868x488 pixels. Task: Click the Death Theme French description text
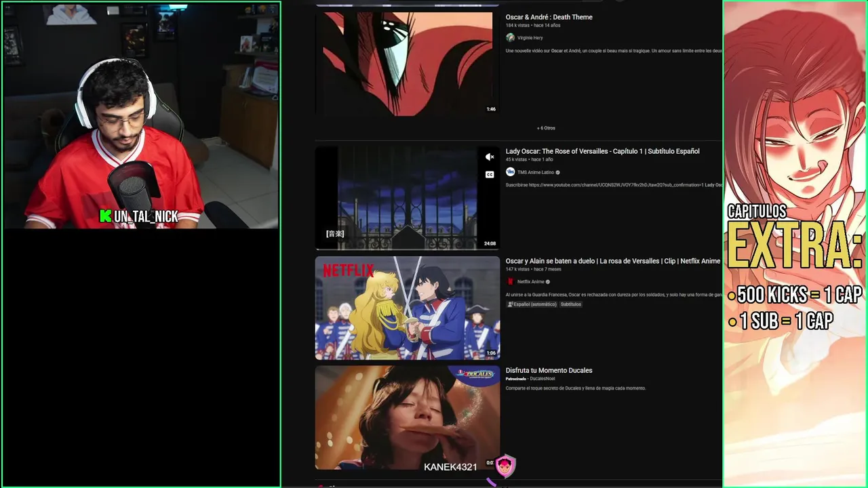tap(614, 51)
